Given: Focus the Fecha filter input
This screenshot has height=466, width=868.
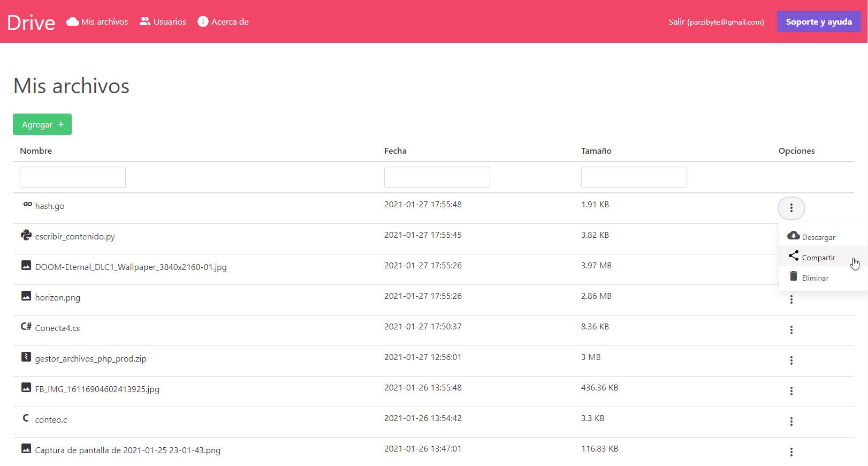Looking at the screenshot, I should [437, 177].
